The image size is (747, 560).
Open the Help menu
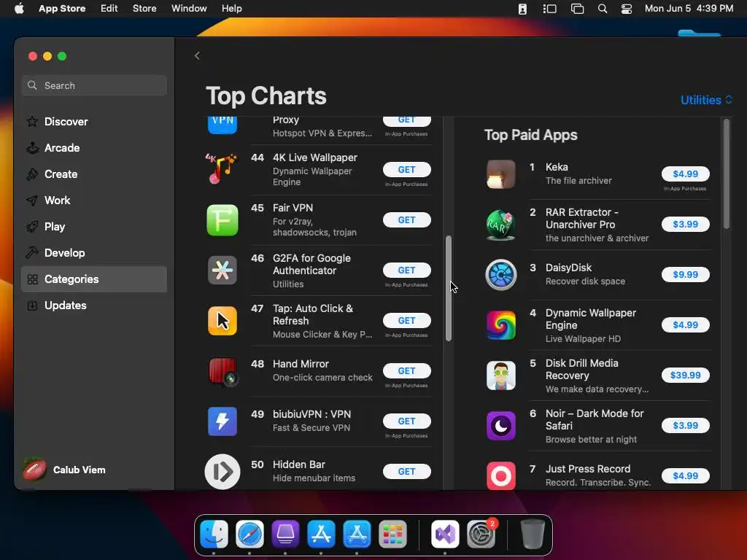(x=231, y=9)
